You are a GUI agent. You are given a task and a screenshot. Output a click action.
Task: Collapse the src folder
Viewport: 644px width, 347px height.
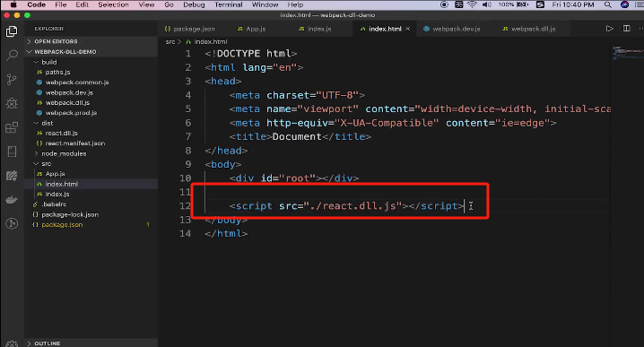(x=91, y=163)
